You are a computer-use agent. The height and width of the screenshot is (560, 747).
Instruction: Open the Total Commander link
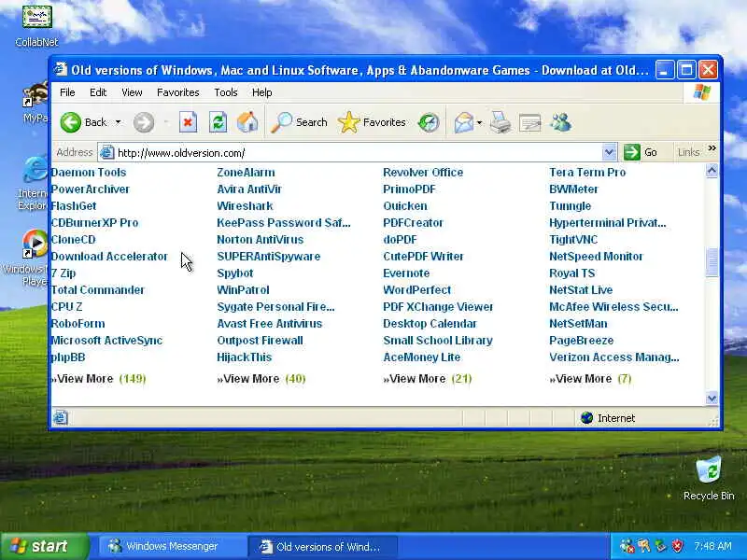98,290
